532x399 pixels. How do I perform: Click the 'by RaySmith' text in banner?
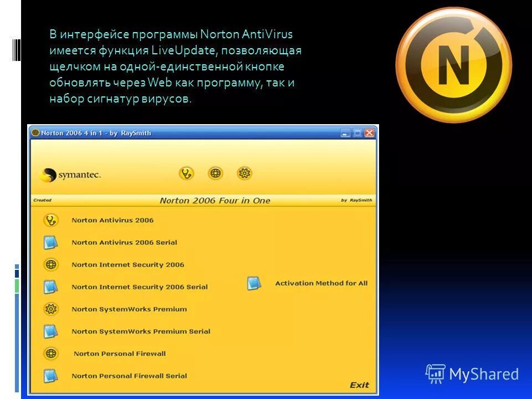[356, 200]
